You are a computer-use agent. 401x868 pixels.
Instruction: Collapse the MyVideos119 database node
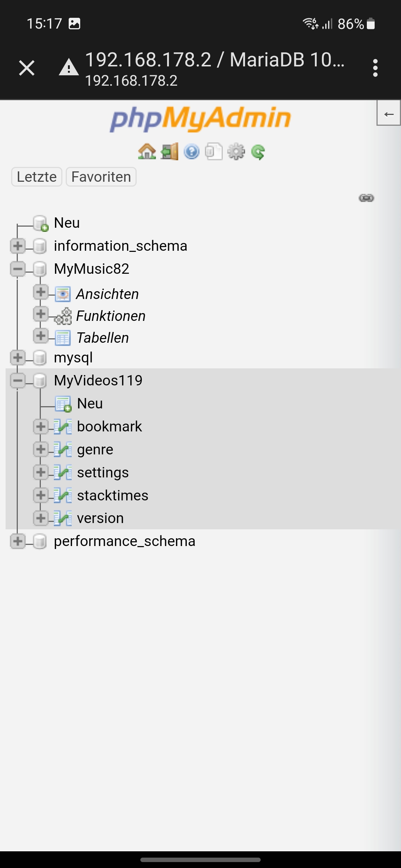(17, 381)
